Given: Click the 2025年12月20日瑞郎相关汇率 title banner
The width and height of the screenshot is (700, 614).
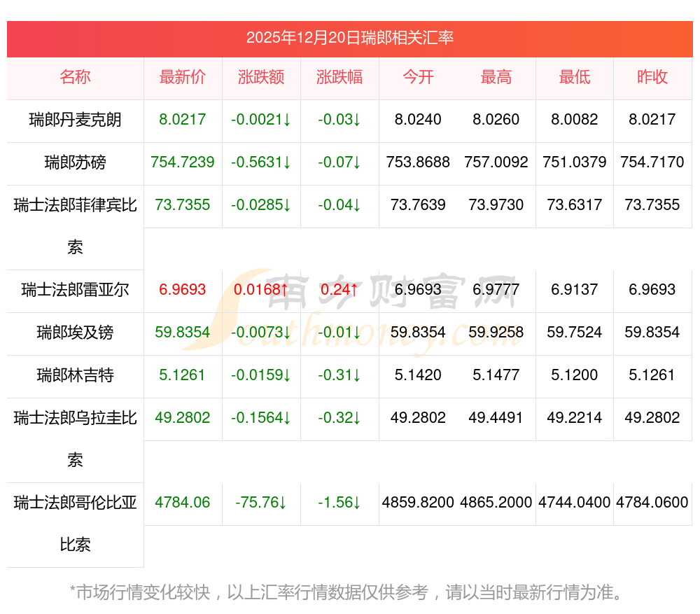Looking at the screenshot, I should 349,38.
